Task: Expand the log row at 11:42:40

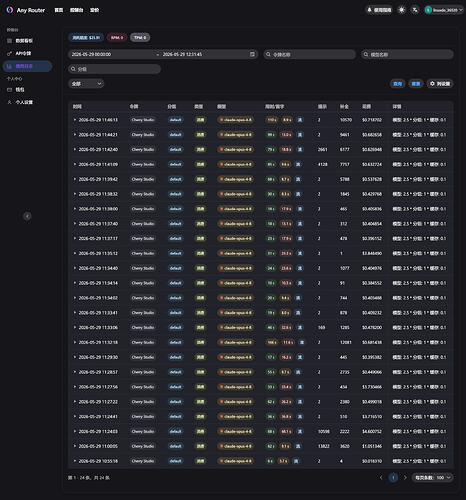Action: tap(75, 149)
